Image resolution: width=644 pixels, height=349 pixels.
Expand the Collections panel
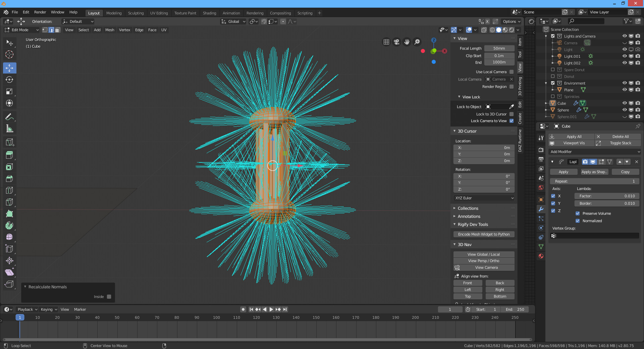468,208
